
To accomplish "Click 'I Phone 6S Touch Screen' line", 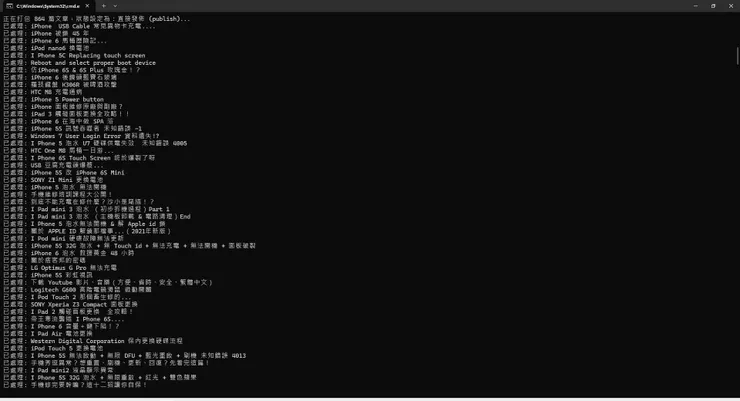I will [79, 158].
